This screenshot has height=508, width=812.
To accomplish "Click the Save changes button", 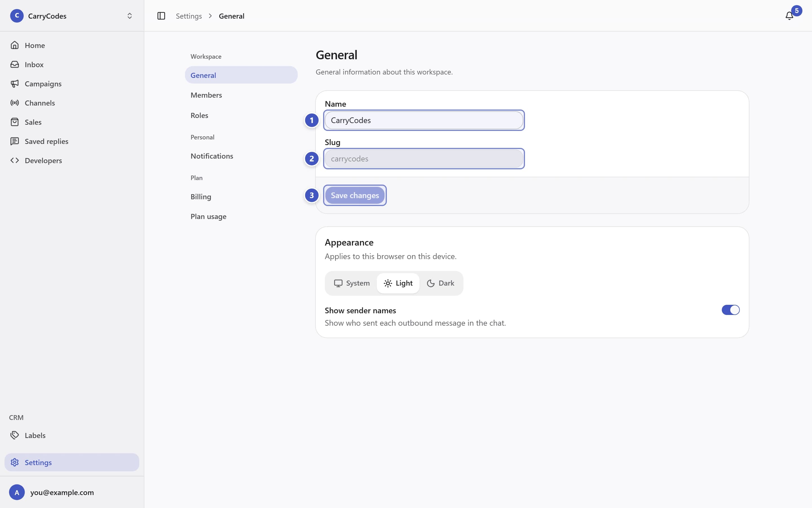I will [x=355, y=195].
